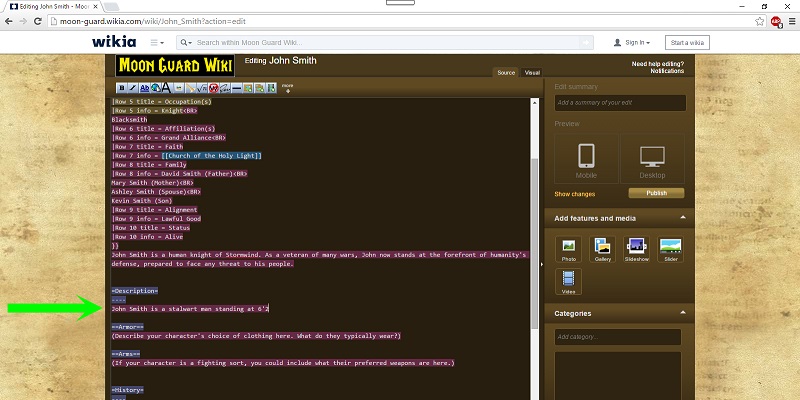The image size is (800, 400).
Task: Publish the page edit
Action: click(x=656, y=193)
